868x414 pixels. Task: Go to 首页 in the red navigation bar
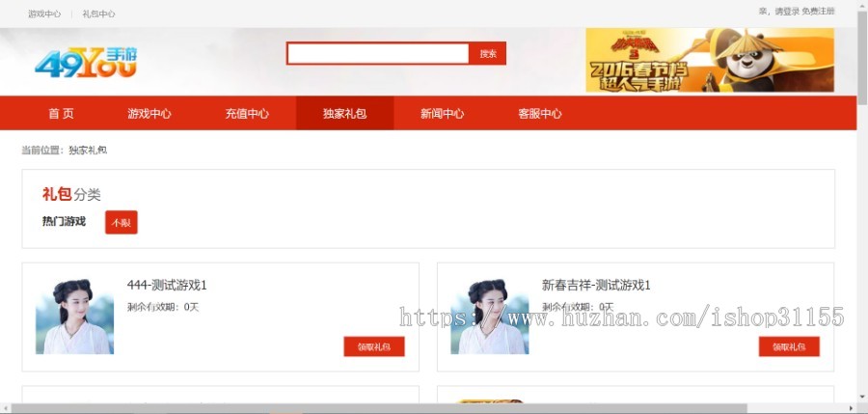pyautogui.click(x=61, y=114)
